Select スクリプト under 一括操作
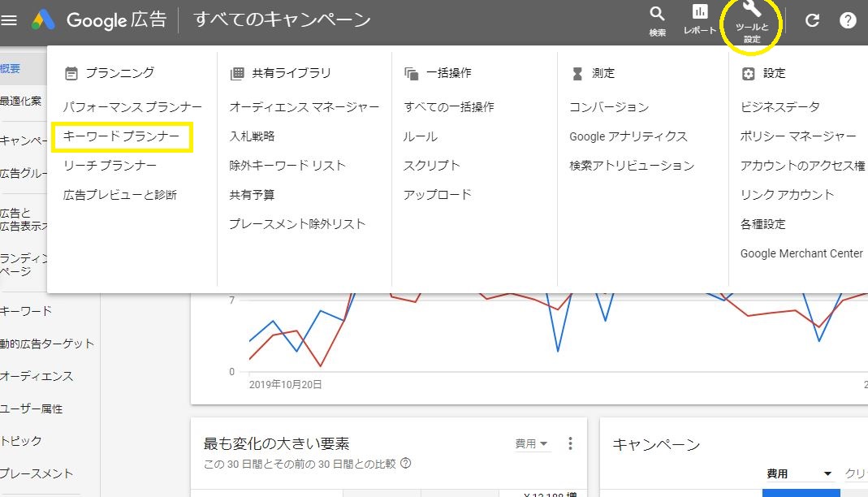The width and height of the screenshot is (868, 497). click(432, 166)
